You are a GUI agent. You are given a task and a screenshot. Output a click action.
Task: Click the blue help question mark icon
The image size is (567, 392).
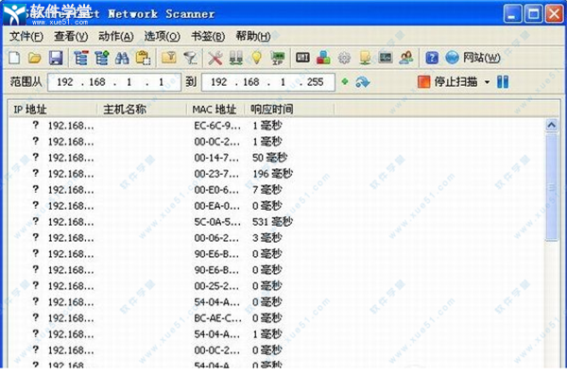coord(432,59)
